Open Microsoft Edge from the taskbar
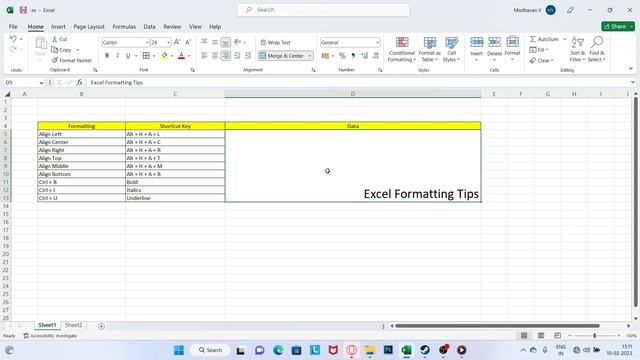The width and height of the screenshot is (640, 360). [278, 350]
